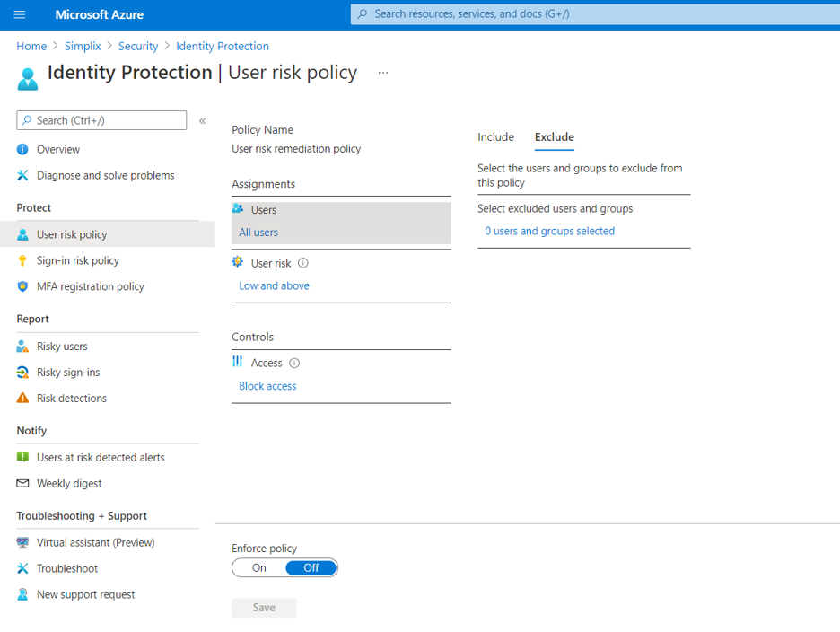This screenshot has width=840, height=632.
Task: Click the Overview info icon
Action: click(22, 149)
